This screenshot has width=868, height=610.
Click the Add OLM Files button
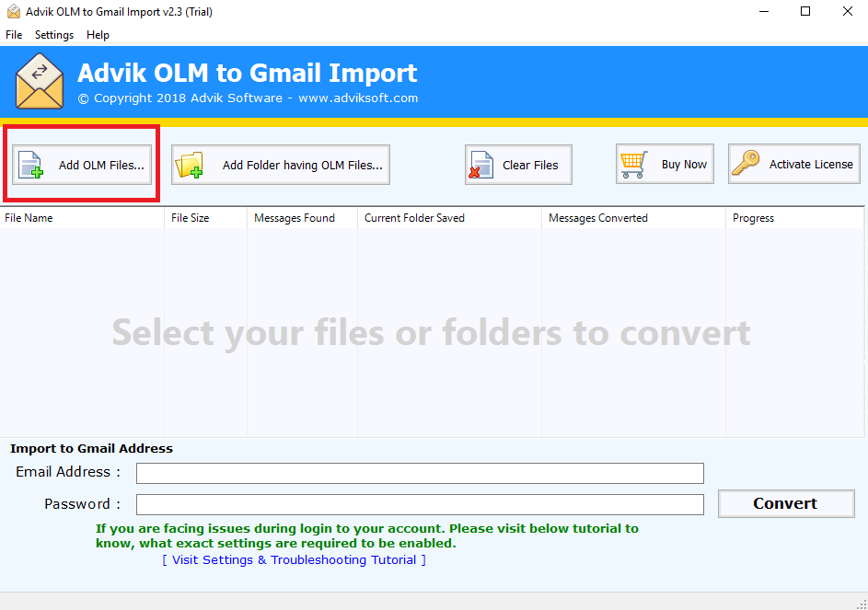82,165
